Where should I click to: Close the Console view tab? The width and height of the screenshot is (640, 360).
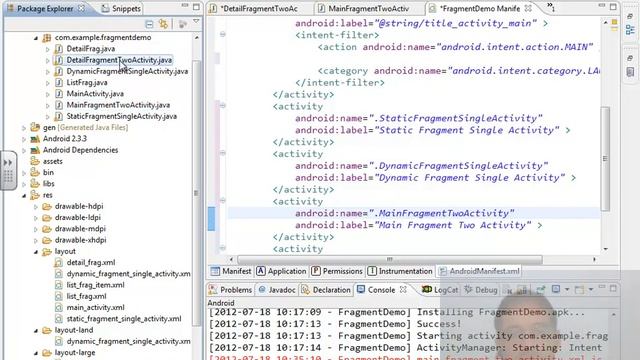[403, 289]
